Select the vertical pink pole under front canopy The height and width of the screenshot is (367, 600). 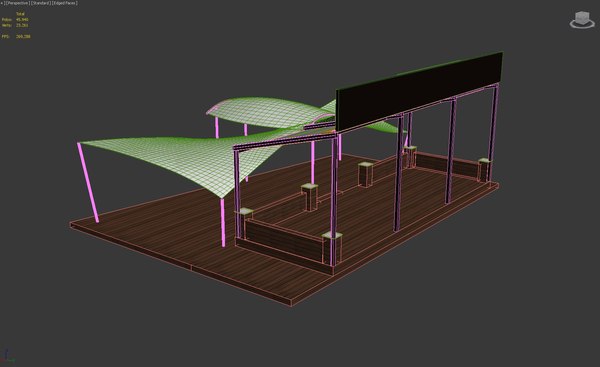pos(223,223)
